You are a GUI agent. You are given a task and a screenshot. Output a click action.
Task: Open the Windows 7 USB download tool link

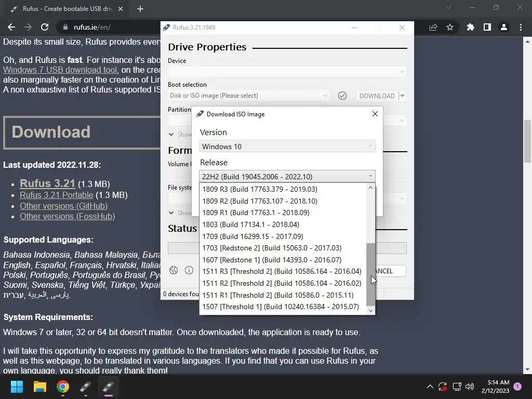[x=60, y=70]
